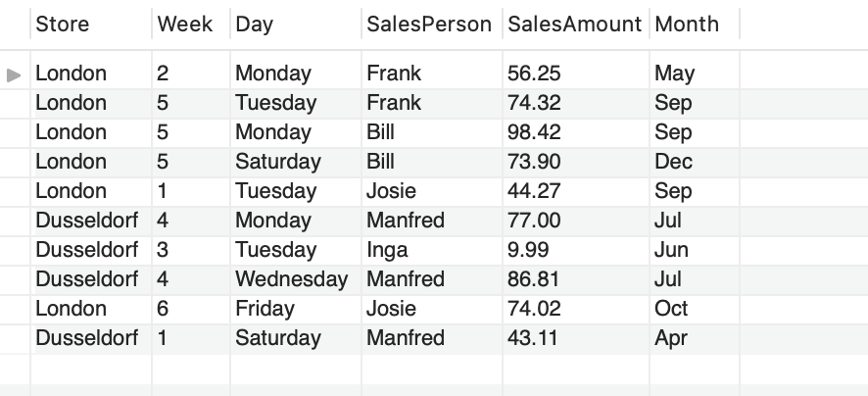
Task: Select the cell with sales amount 56.25
Action: pyautogui.click(x=576, y=74)
